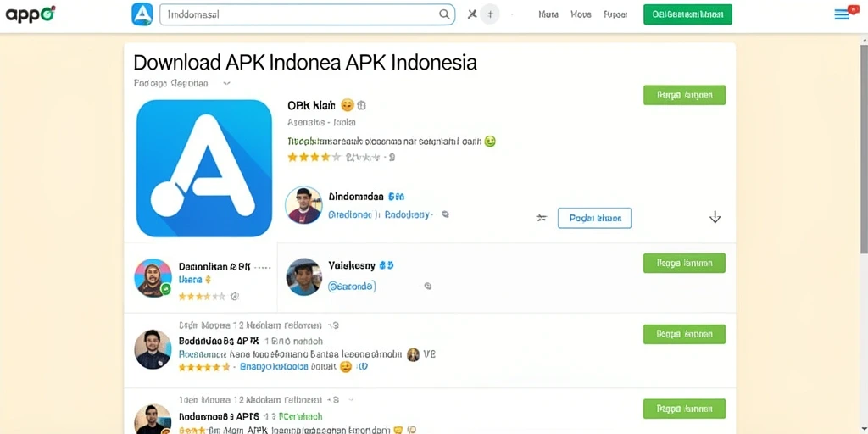Click the emoji face next to OPK klain
Viewport: 868px width, 434px height.
pos(347,105)
